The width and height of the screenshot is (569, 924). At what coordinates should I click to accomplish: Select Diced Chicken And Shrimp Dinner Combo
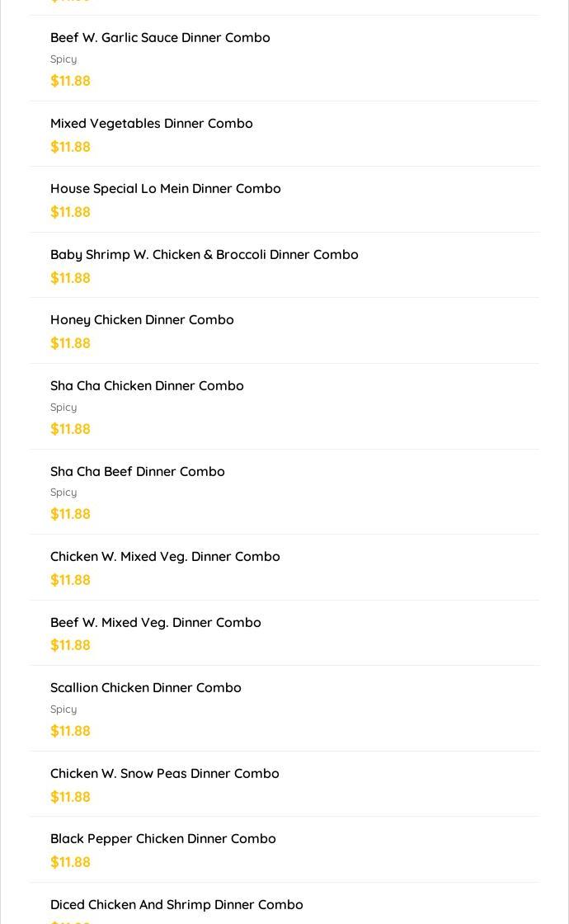[284, 904]
